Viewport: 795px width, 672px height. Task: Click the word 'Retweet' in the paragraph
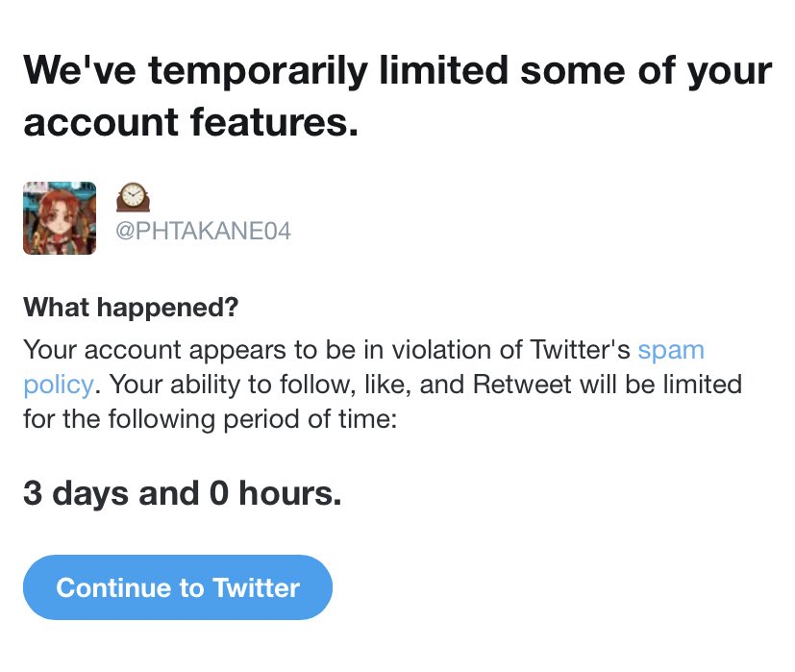pos(522,384)
